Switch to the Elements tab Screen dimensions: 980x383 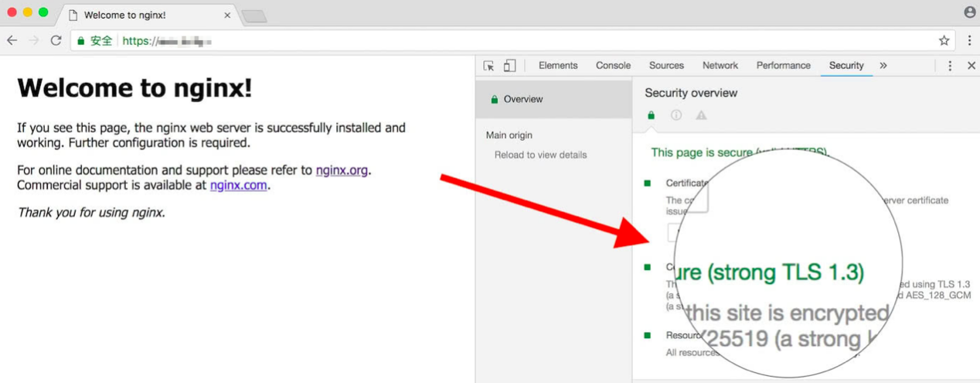(558, 66)
